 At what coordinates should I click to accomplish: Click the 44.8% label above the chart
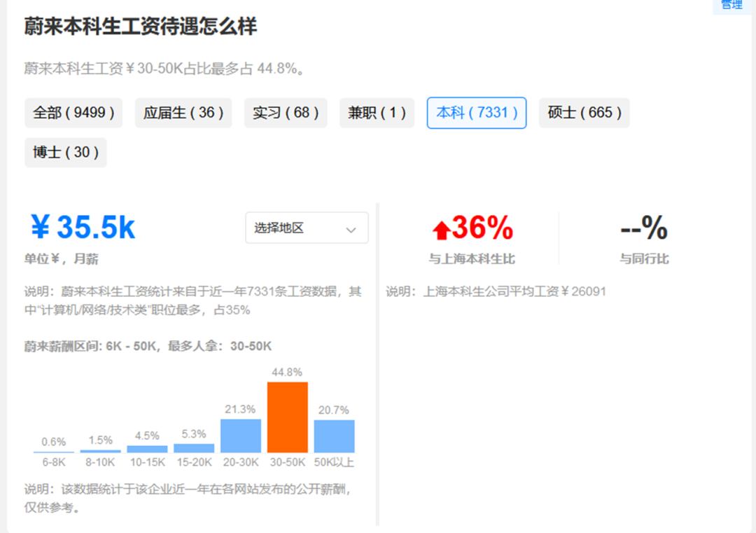point(287,373)
